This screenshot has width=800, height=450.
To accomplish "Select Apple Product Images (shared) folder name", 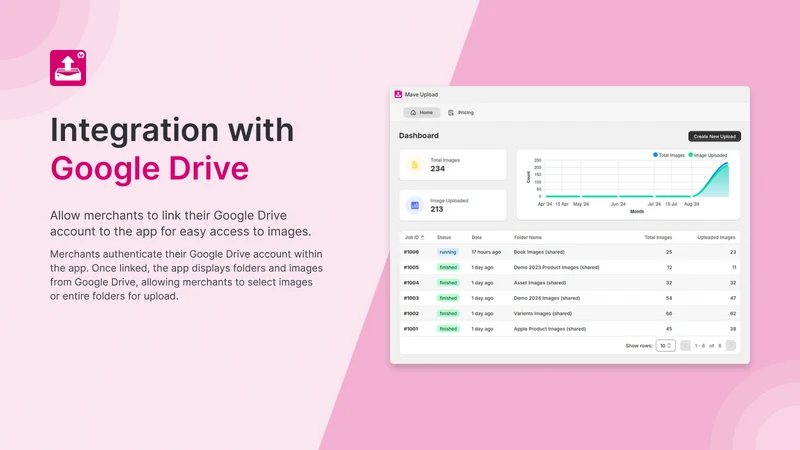I will [549, 329].
